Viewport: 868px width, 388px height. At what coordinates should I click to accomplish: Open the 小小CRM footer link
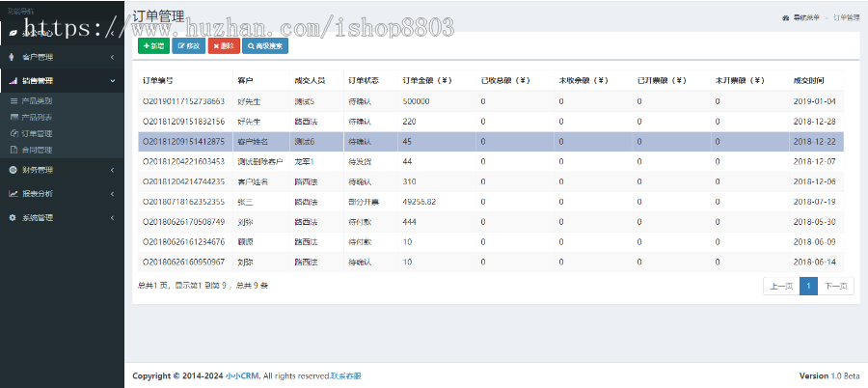[x=242, y=375]
